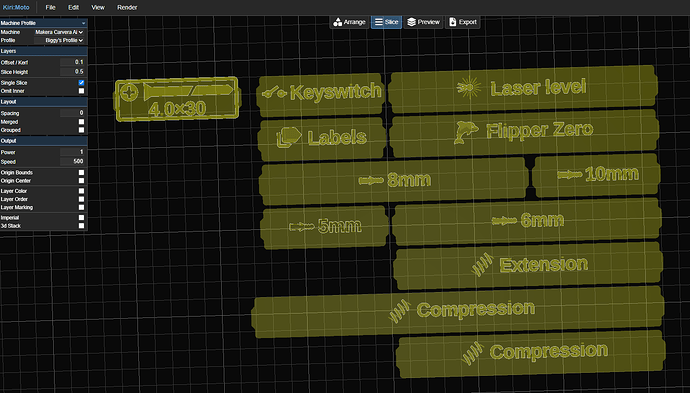Select the 4.0×30 screw label object
This screenshot has height=393, width=690.
(177, 99)
